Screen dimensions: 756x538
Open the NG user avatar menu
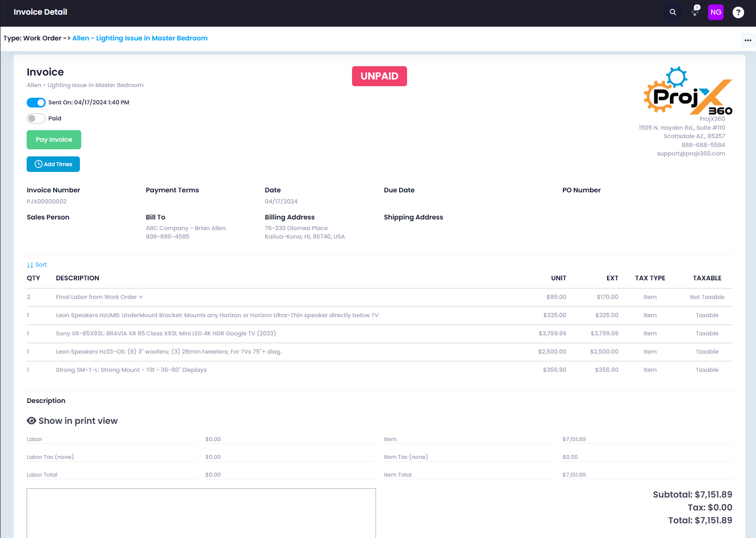pyautogui.click(x=716, y=12)
